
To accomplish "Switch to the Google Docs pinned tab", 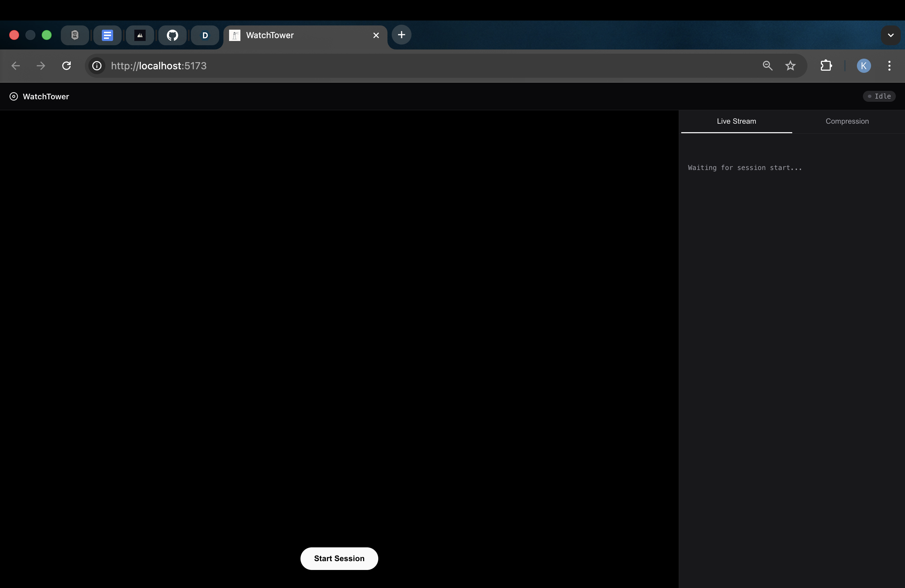I will pyautogui.click(x=107, y=35).
